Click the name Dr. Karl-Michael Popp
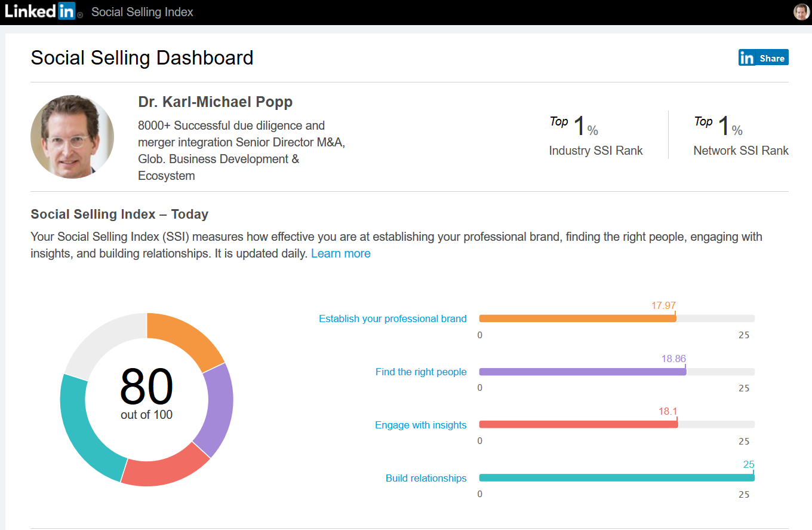This screenshot has width=812, height=530. (x=216, y=102)
